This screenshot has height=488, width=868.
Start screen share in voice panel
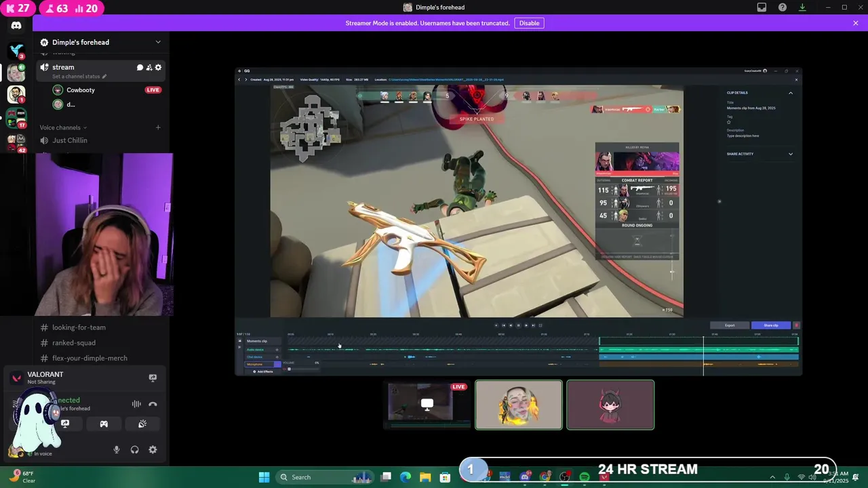coord(65,424)
